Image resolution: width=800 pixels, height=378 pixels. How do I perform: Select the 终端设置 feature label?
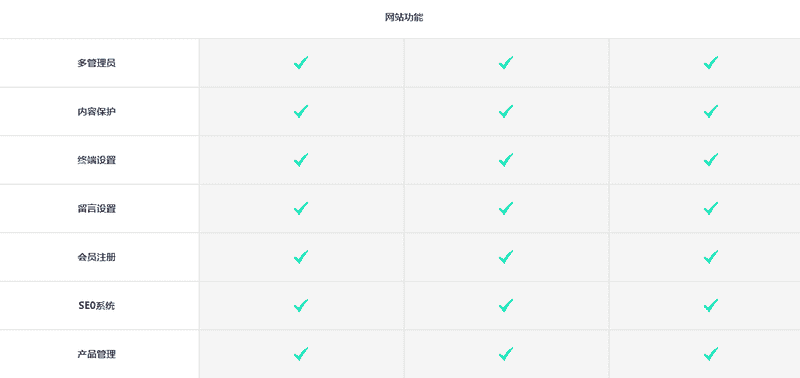coord(96,160)
